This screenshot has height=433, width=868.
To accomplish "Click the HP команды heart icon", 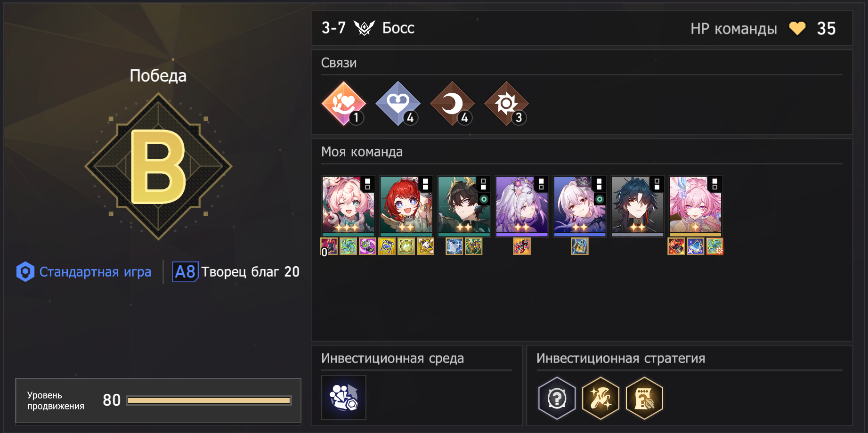I will (x=797, y=29).
